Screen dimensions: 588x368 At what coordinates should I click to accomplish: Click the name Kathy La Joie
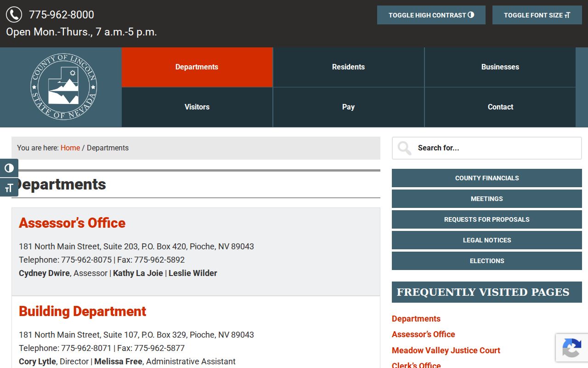138,273
